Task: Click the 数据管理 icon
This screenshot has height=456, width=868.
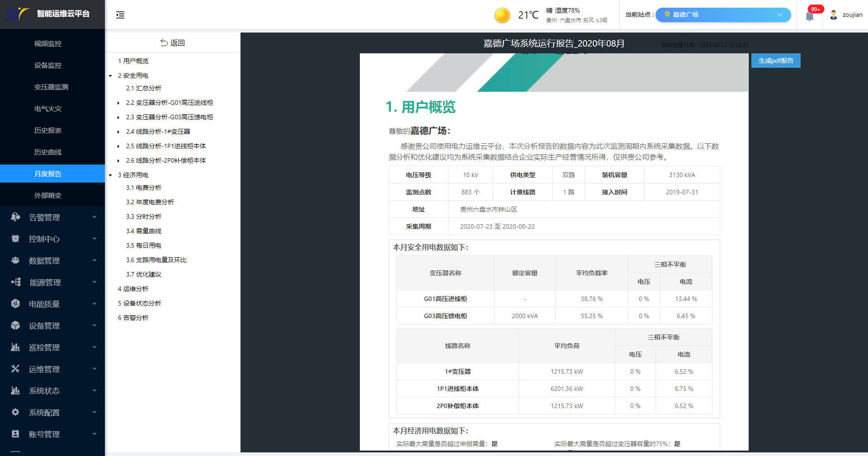Action: (x=15, y=260)
